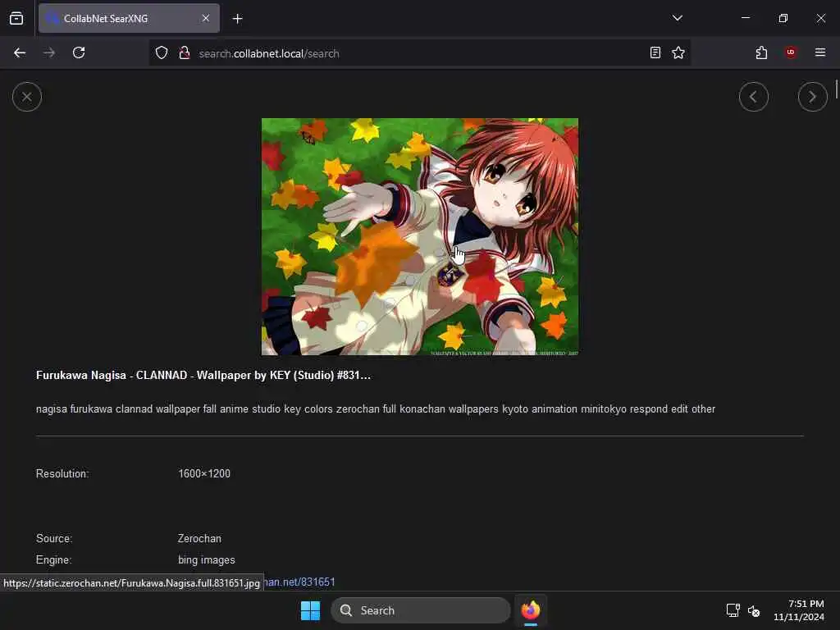This screenshot has width=840, height=630.
Task: Bookmark this page with the star
Action: coord(678,53)
